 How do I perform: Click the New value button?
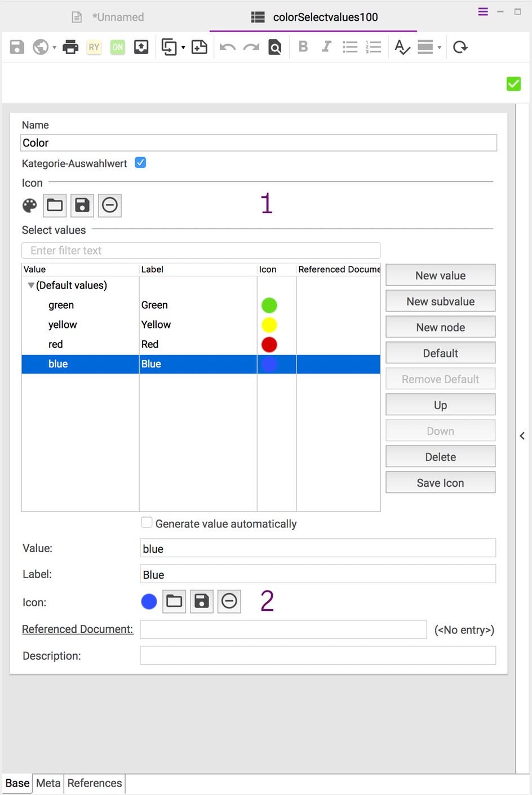(441, 275)
